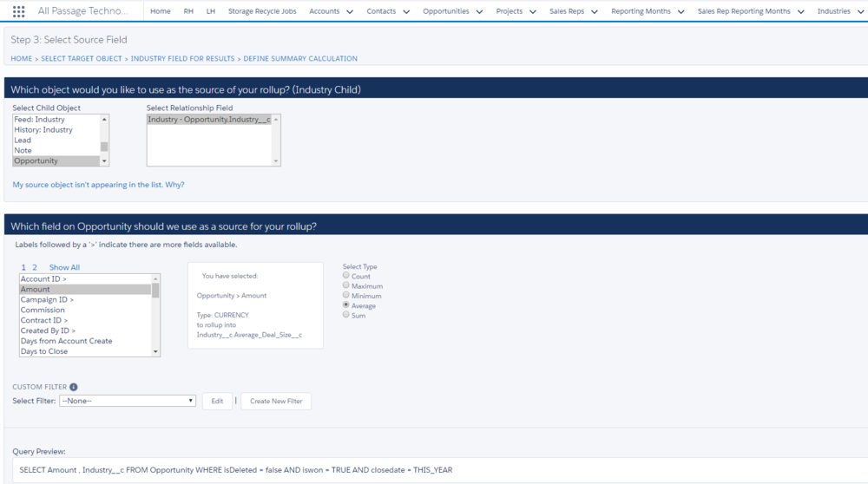Select 'Campaign ID >' in the field list
This screenshot has height=484, width=868.
(85, 300)
